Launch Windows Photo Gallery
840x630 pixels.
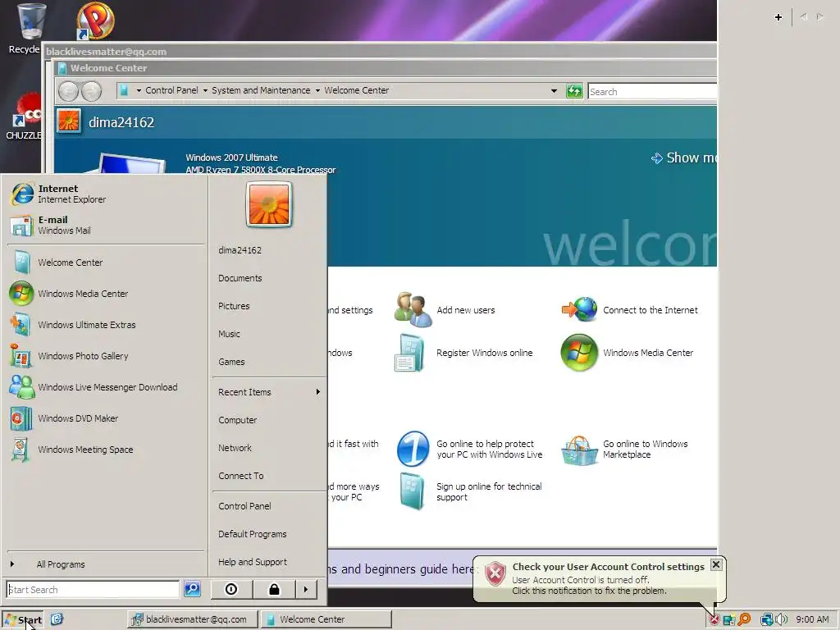pos(106,356)
